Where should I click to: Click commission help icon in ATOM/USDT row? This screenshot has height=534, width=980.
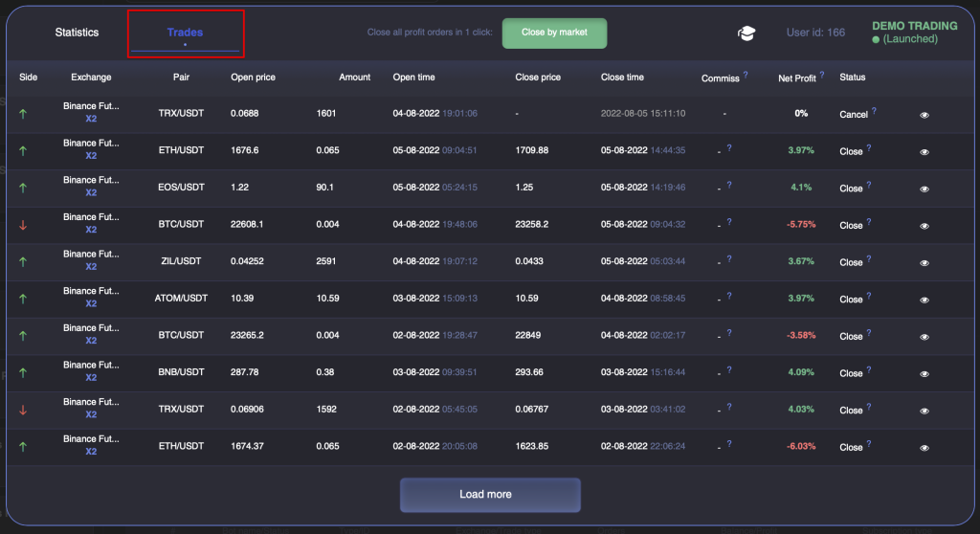point(729,296)
